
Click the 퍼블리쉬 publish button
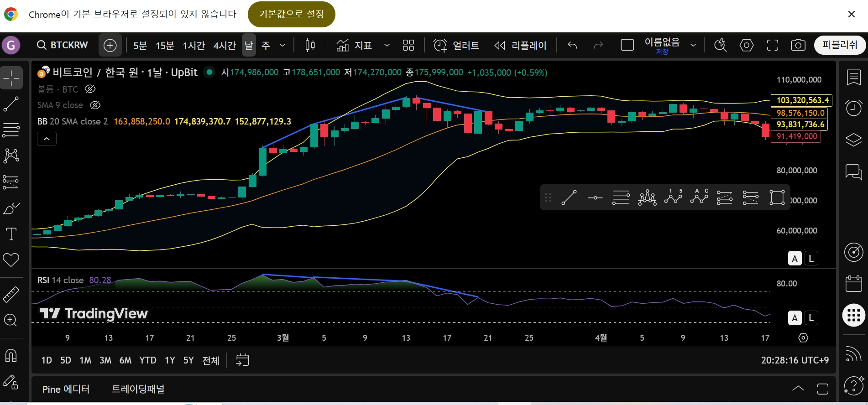point(840,45)
